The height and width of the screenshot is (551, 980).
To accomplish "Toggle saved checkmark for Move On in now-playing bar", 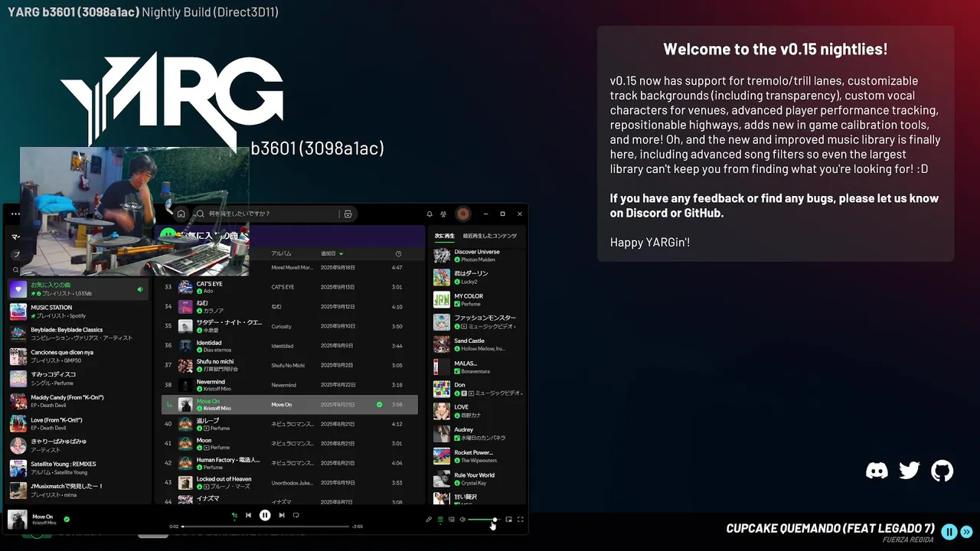I will tap(67, 519).
